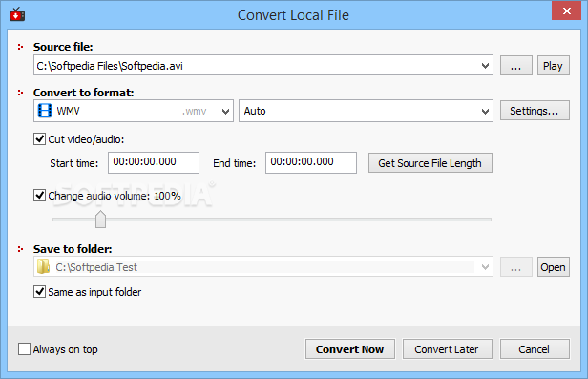
Task: Click Convert Now
Action: click(x=350, y=349)
